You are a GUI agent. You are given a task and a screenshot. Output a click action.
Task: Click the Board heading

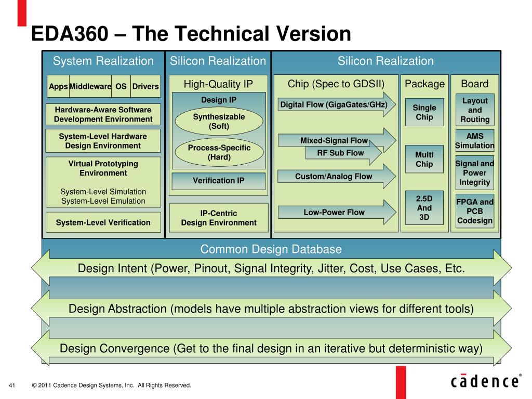point(475,84)
